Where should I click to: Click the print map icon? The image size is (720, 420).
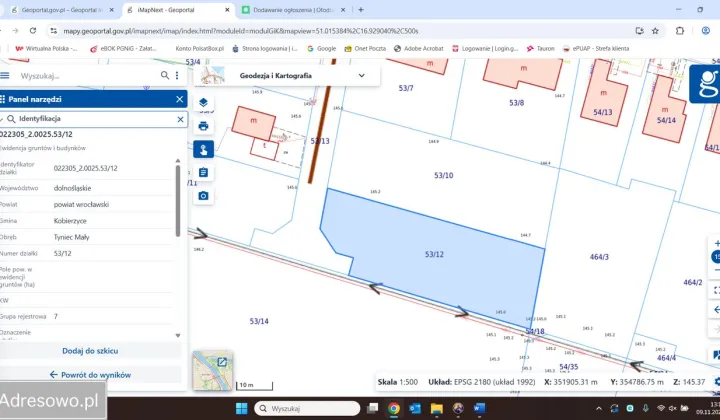click(203, 125)
